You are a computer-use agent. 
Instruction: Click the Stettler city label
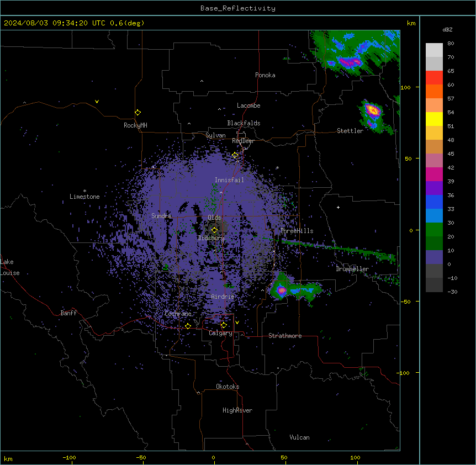click(350, 131)
